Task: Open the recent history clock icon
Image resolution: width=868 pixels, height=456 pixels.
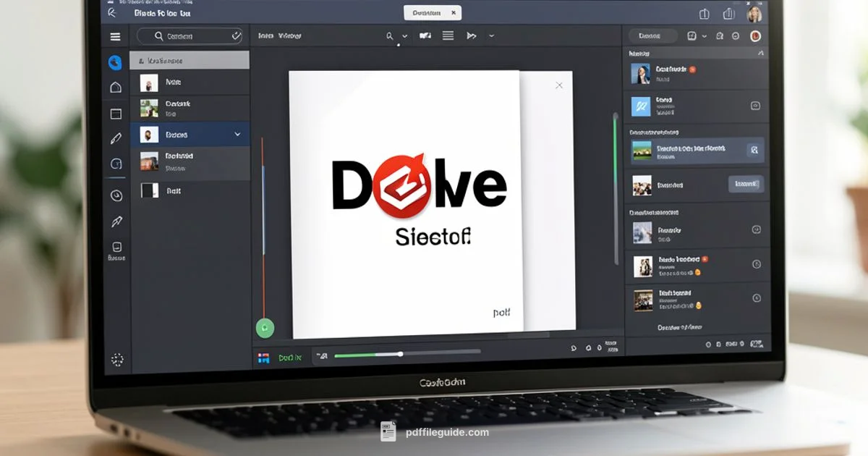Action: coord(115,195)
